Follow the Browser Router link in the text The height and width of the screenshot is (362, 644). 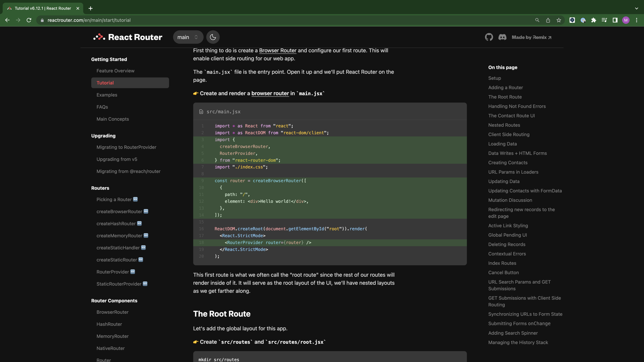coord(278,50)
